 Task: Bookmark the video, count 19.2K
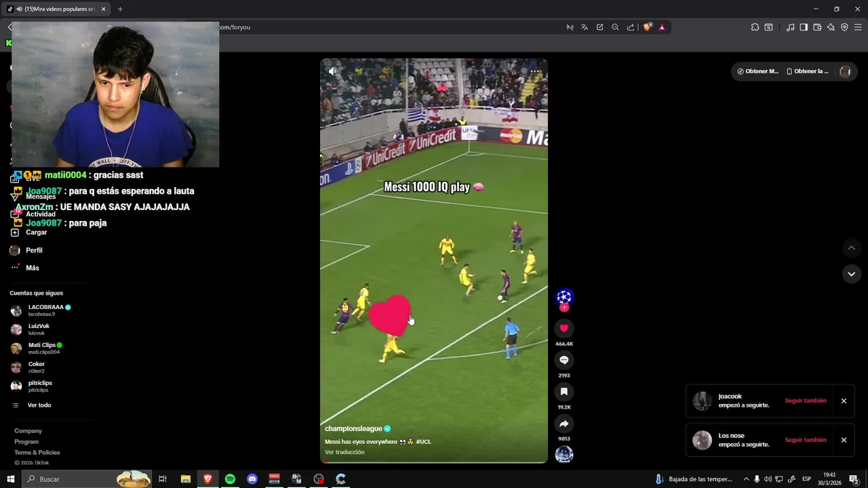coord(564,392)
